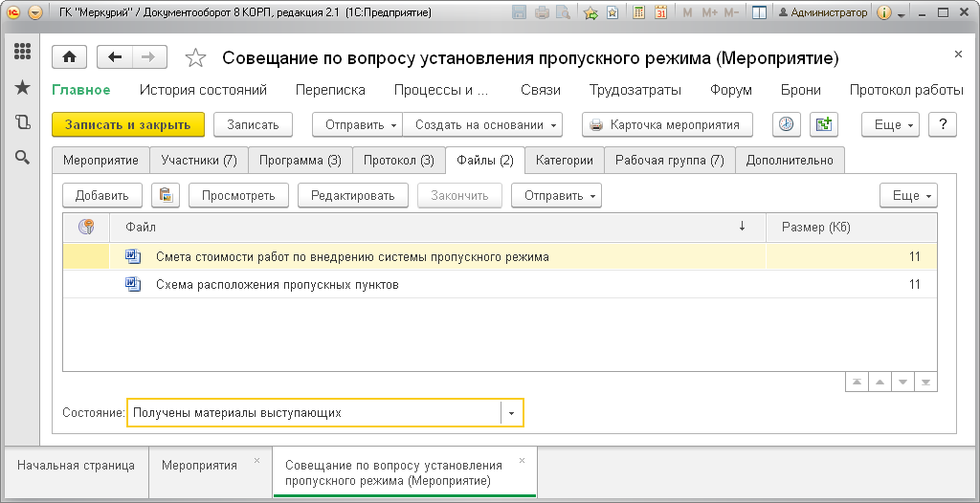
Task: Close the event form with X
Action: [x=958, y=55]
